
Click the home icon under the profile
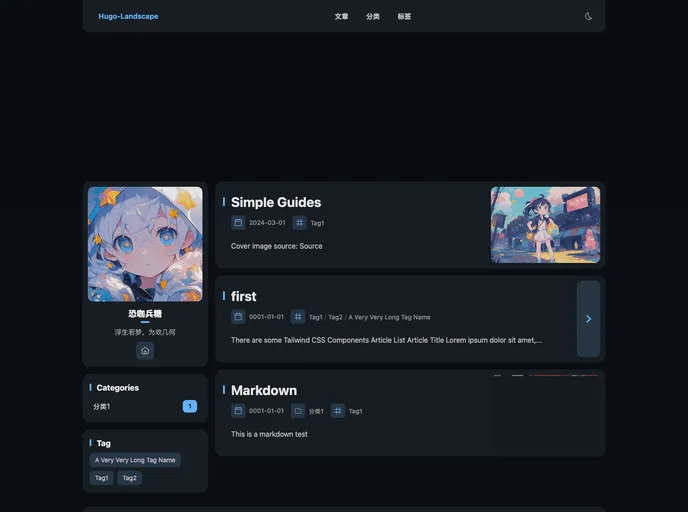point(145,351)
